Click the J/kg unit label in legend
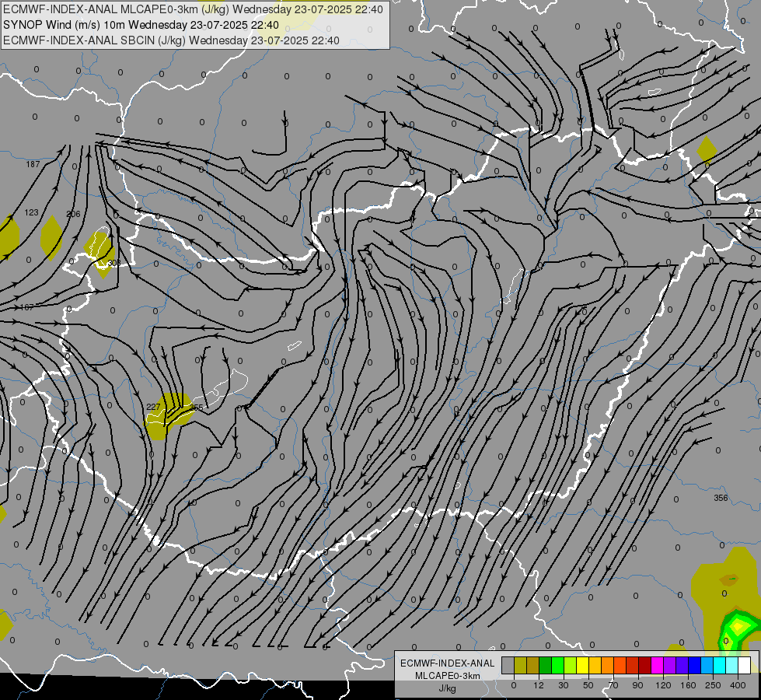The width and height of the screenshot is (761, 700). 447,688
